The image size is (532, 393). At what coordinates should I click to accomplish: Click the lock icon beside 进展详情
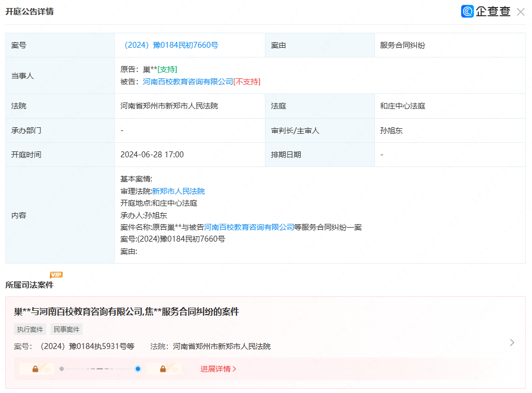point(164,369)
